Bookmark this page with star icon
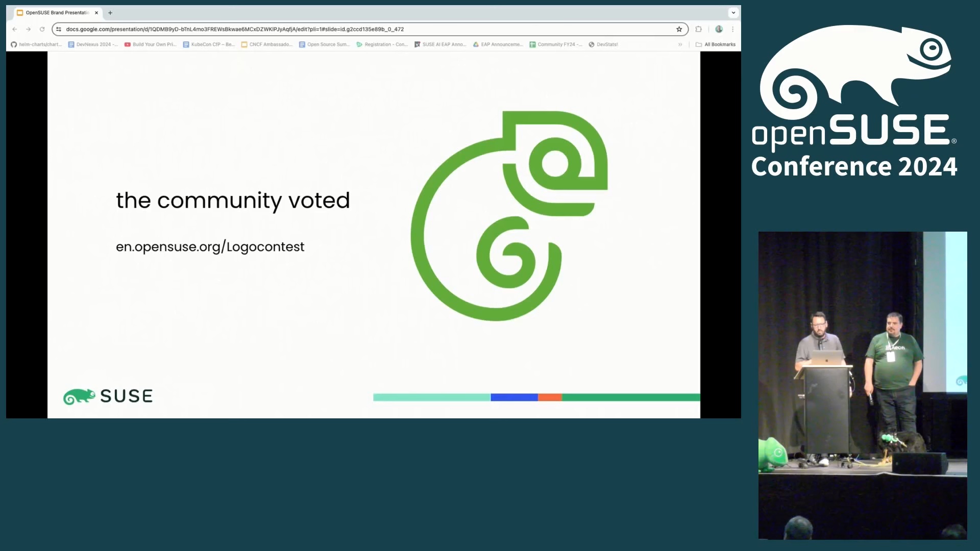Screen dimensions: 980x551 click(679, 29)
